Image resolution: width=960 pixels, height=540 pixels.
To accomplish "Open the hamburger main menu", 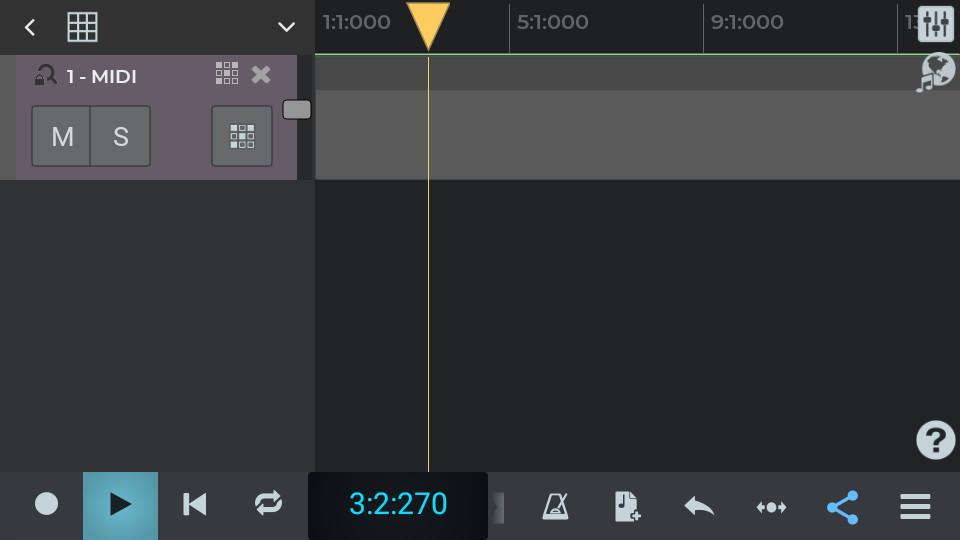I will [915, 506].
